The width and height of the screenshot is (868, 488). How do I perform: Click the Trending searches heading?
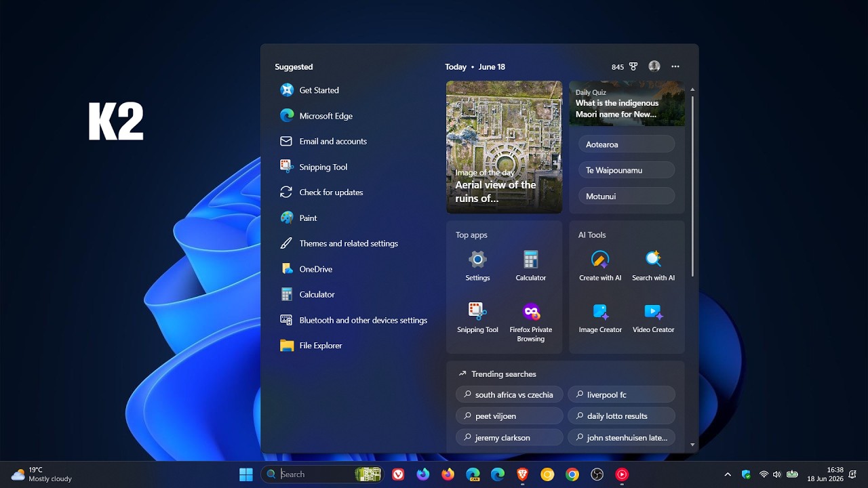click(504, 374)
